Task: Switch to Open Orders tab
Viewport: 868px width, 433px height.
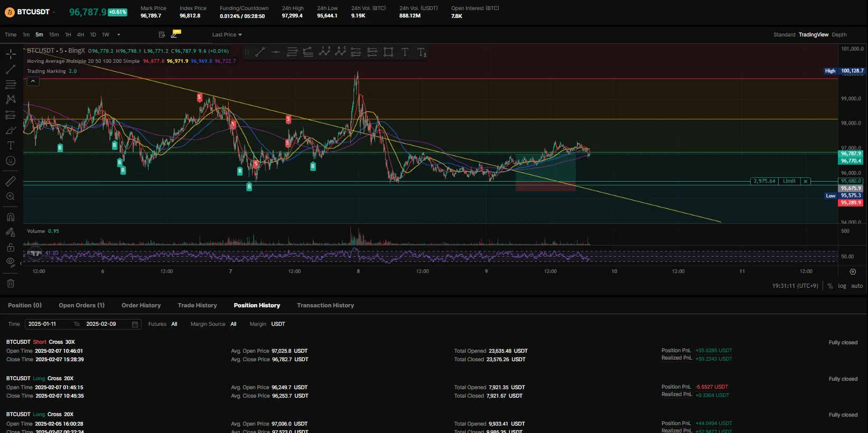Action: 81,305
